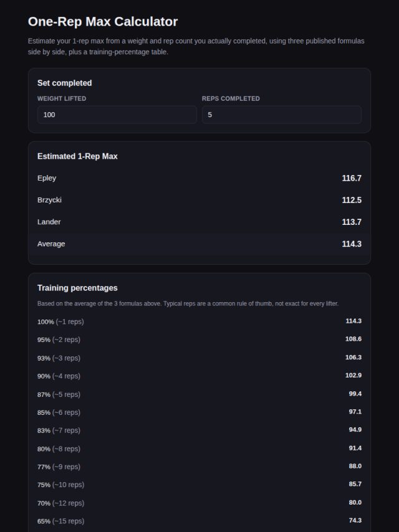
Task: Click the 93% row value 106.3
Action: [x=353, y=358]
